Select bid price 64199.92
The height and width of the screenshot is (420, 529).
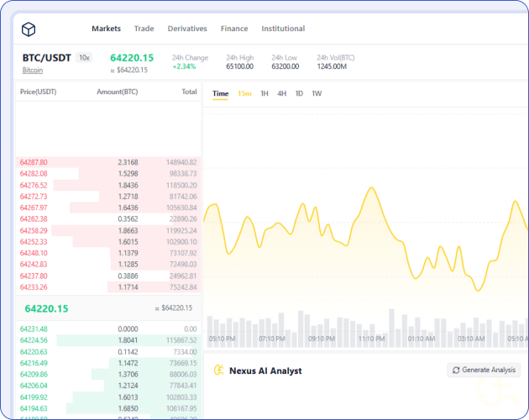(x=34, y=397)
